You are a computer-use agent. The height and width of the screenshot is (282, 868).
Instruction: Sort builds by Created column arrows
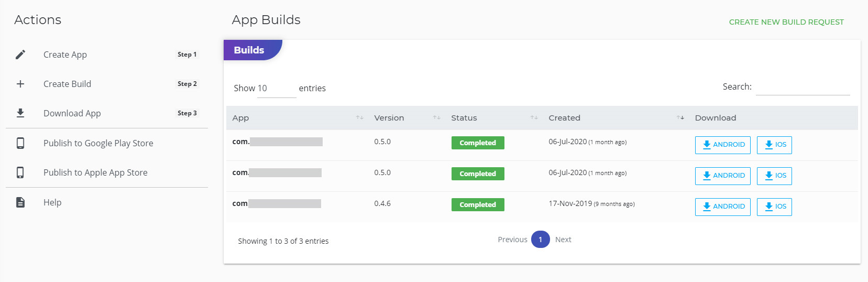680,118
